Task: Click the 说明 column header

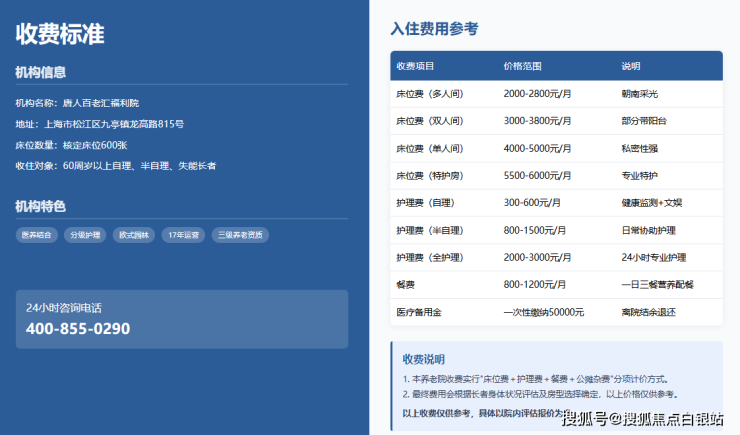Action: coord(631,66)
